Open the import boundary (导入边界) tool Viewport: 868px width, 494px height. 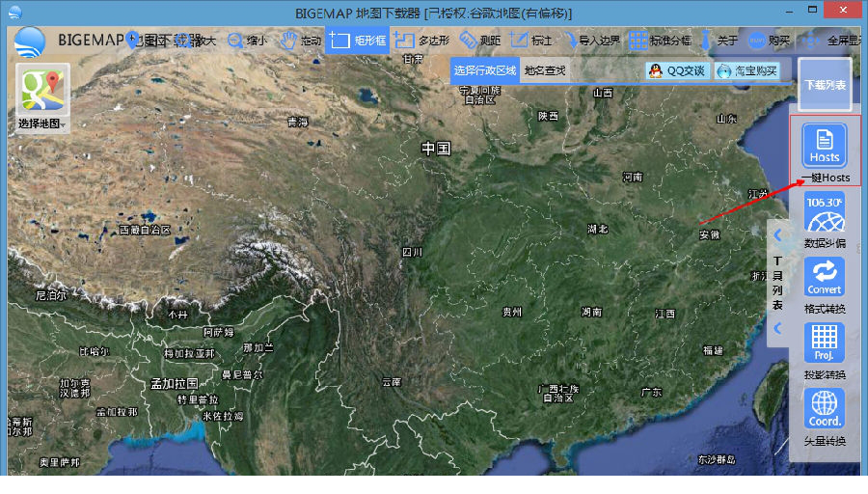click(592, 41)
